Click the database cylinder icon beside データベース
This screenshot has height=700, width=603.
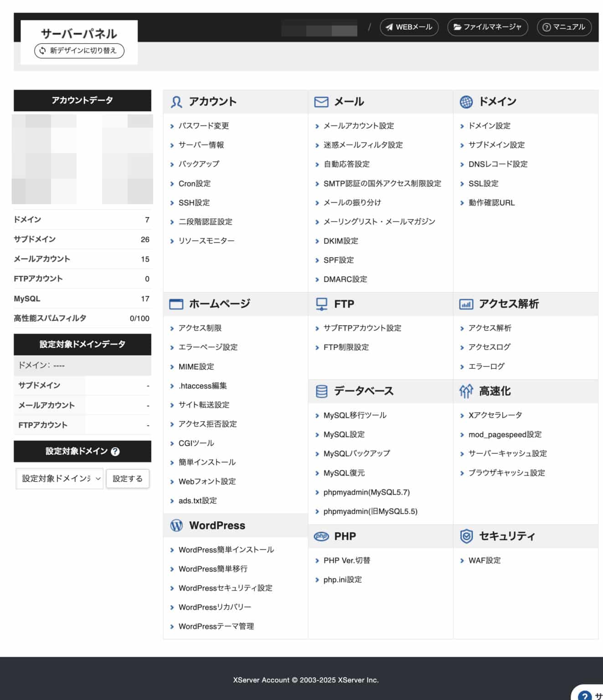tap(321, 391)
